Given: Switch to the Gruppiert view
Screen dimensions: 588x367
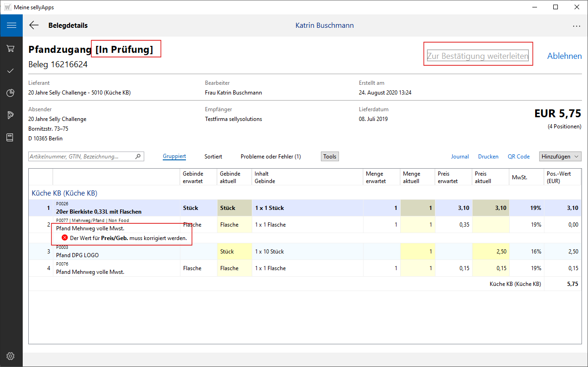Looking at the screenshot, I should click(x=174, y=157).
